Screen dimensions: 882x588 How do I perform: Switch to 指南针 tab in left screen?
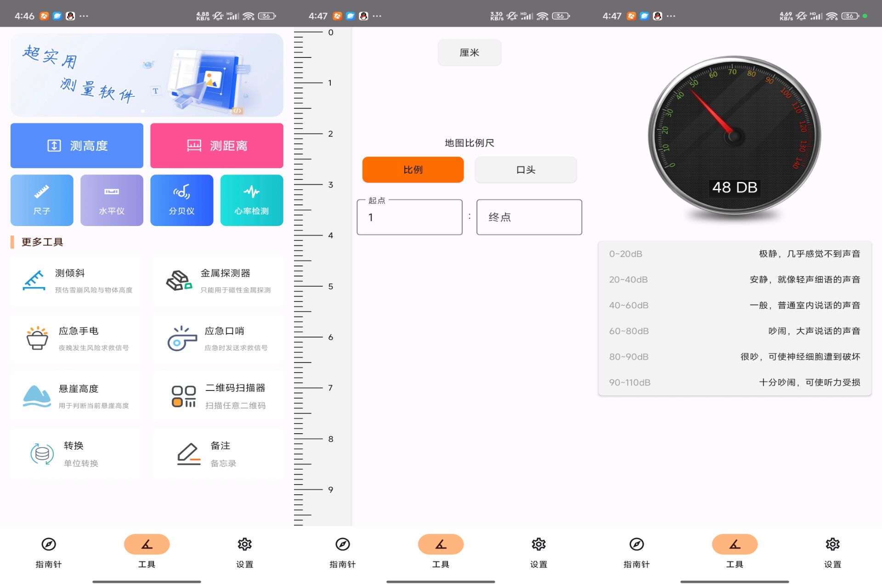pyautogui.click(x=49, y=551)
